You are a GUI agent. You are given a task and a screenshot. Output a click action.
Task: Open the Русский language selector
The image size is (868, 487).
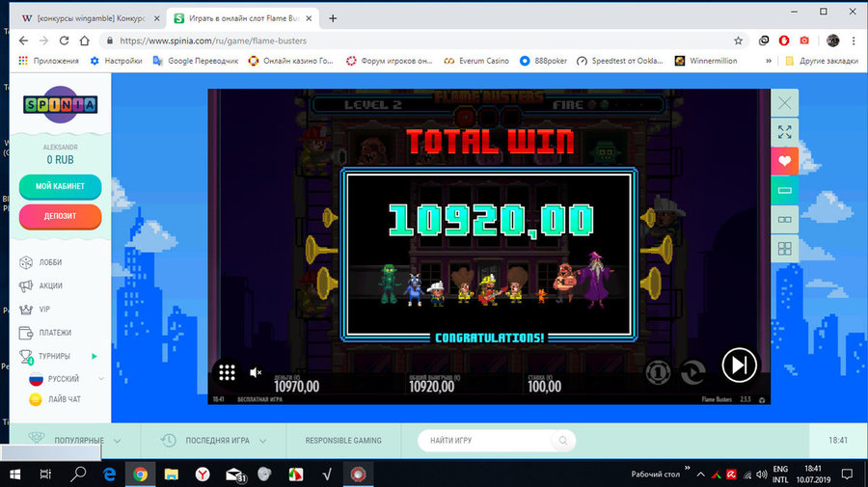coord(58,379)
